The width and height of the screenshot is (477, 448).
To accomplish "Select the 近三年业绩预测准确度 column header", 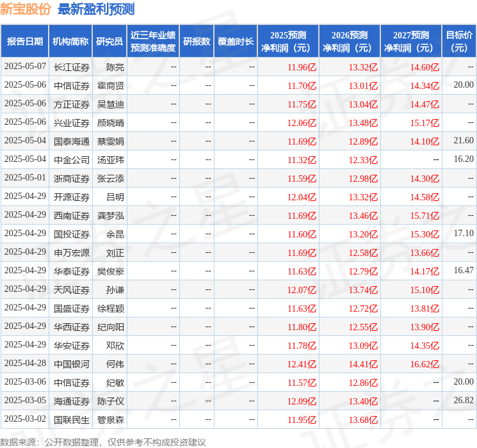I will point(153,42).
